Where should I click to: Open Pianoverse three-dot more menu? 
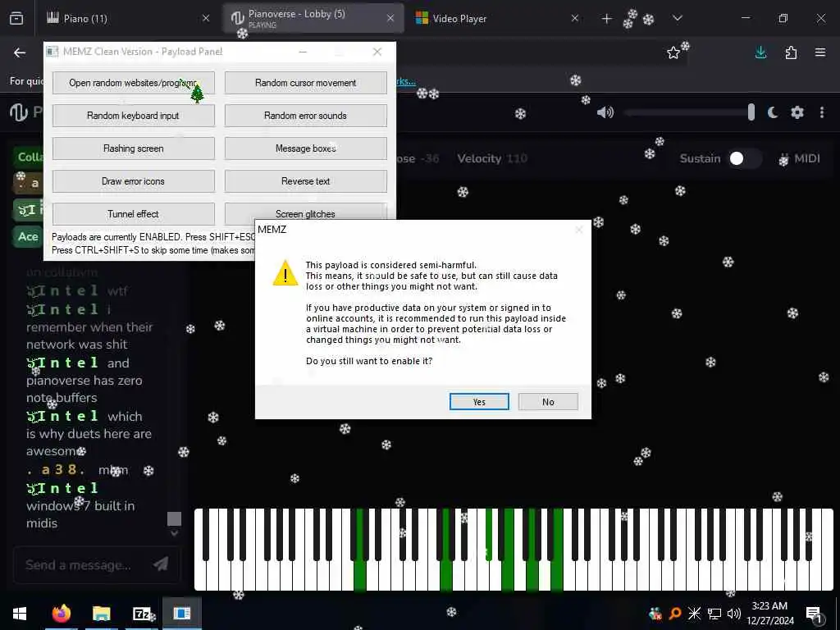(x=822, y=112)
